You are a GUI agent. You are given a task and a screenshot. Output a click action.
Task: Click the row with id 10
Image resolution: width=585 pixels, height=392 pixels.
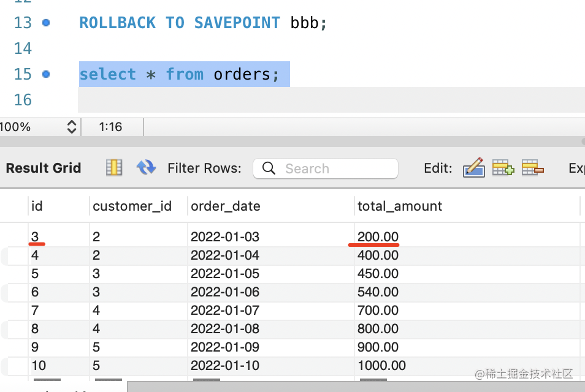point(39,366)
